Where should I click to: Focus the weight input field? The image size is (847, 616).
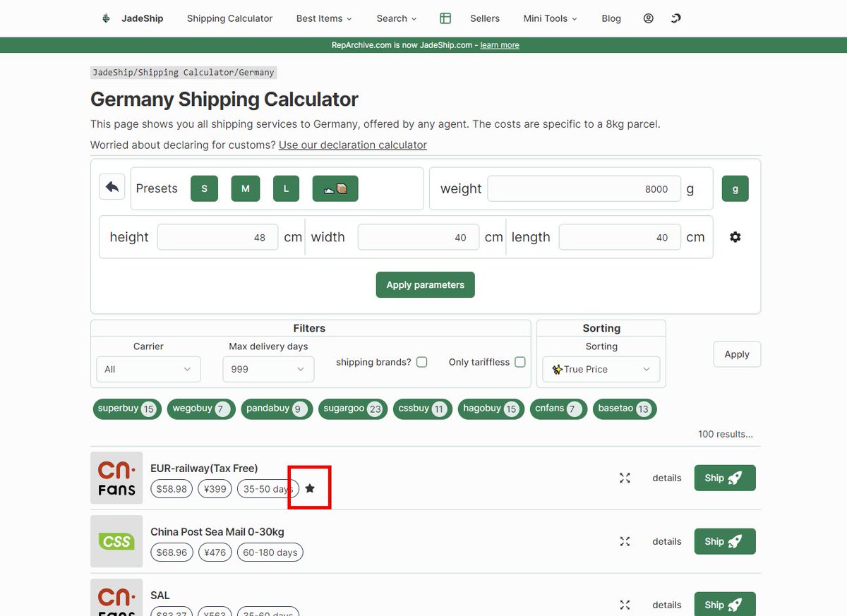pyautogui.click(x=584, y=188)
